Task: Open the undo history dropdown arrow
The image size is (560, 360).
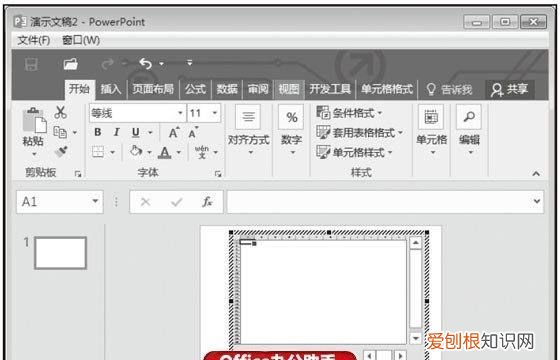Action: (161, 64)
